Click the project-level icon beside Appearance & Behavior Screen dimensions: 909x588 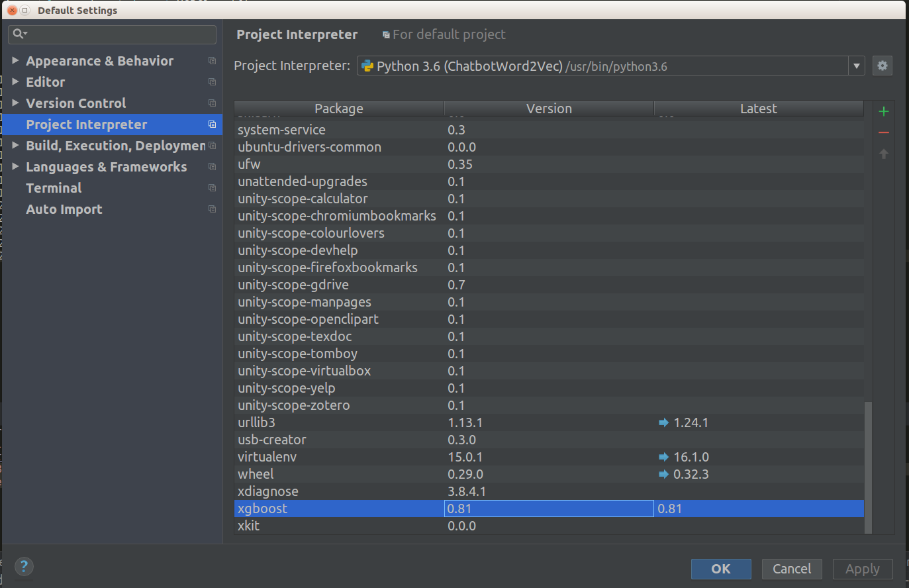[212, 61]
